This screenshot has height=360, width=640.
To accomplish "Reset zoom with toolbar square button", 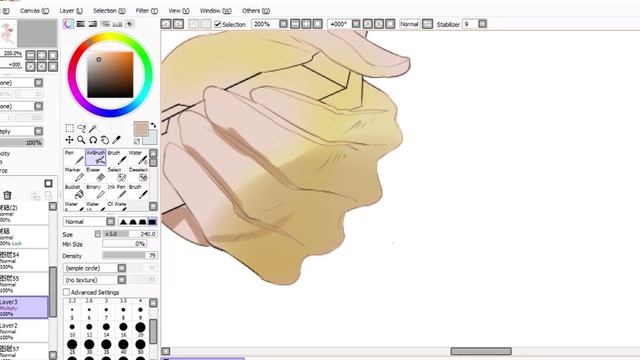I will click(x=318, y=24).
